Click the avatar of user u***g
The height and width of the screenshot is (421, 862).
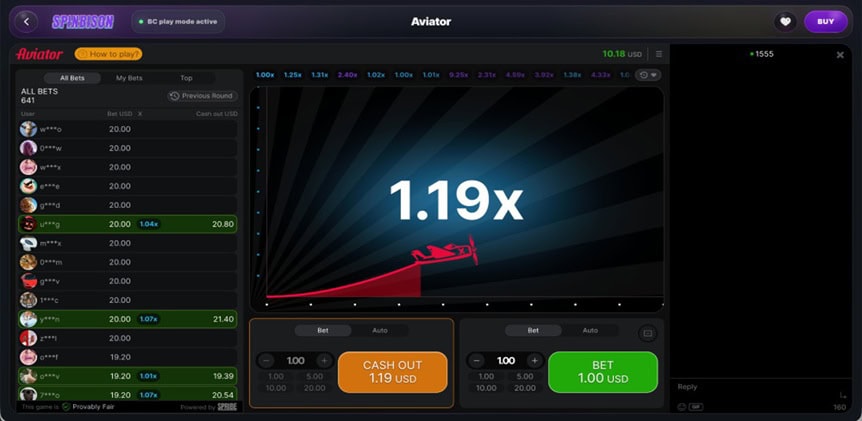(29, 224)
